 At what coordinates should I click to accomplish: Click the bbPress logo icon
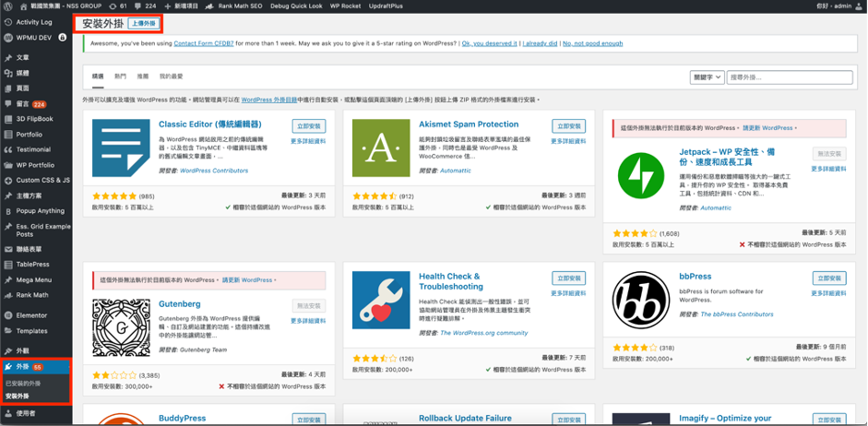point(641,300)
